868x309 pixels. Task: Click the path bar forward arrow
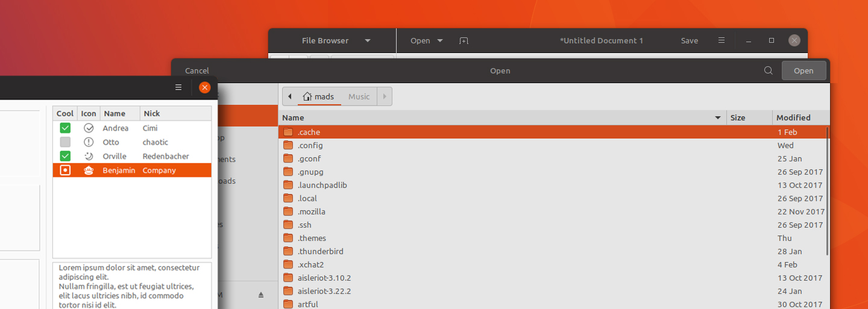385,96
